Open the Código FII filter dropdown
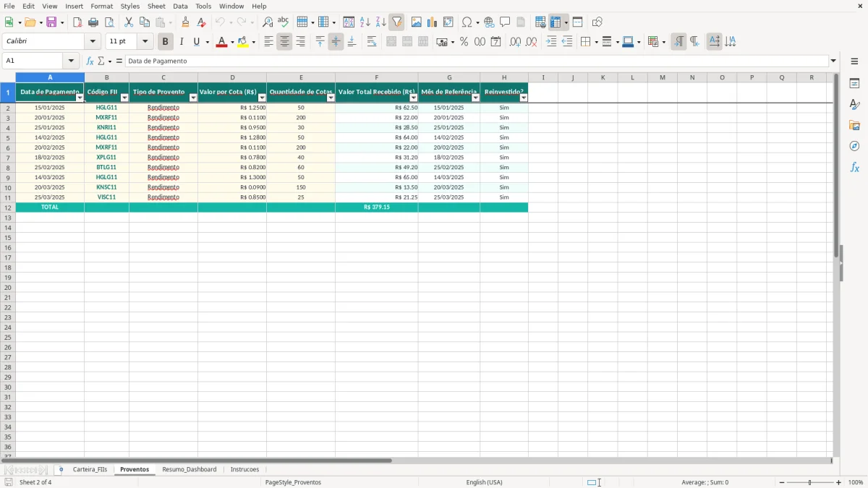The image size is (868, 488). [124, 98]
